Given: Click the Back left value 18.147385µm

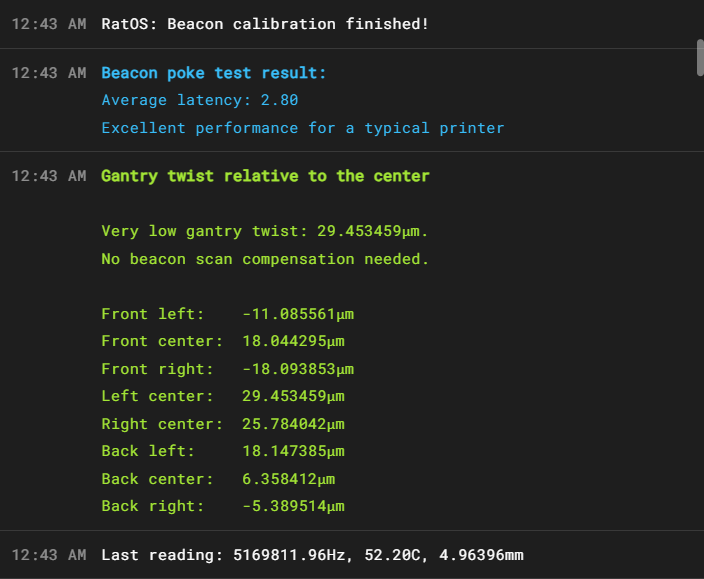Looking at the screenshot, I should (294, 451).
